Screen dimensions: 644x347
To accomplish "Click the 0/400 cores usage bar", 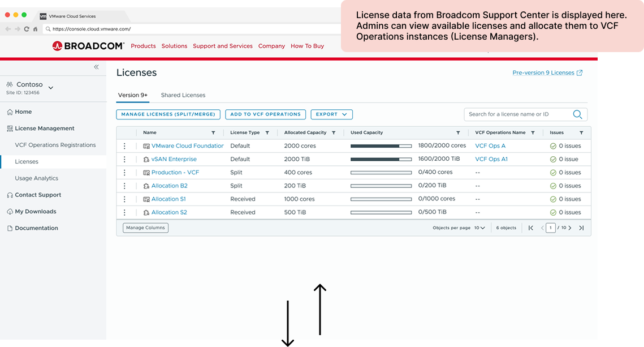I will (x=381, y=172).
